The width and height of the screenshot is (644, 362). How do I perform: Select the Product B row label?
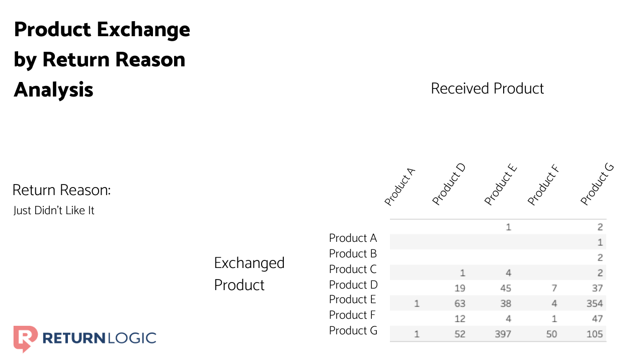click(353, 253)
